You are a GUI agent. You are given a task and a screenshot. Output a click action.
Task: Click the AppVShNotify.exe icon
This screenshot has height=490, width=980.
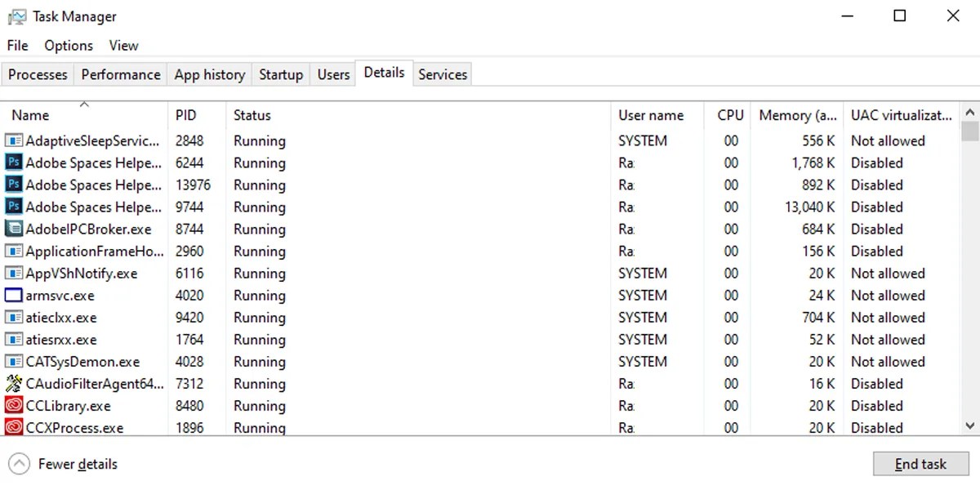(14, 273)
